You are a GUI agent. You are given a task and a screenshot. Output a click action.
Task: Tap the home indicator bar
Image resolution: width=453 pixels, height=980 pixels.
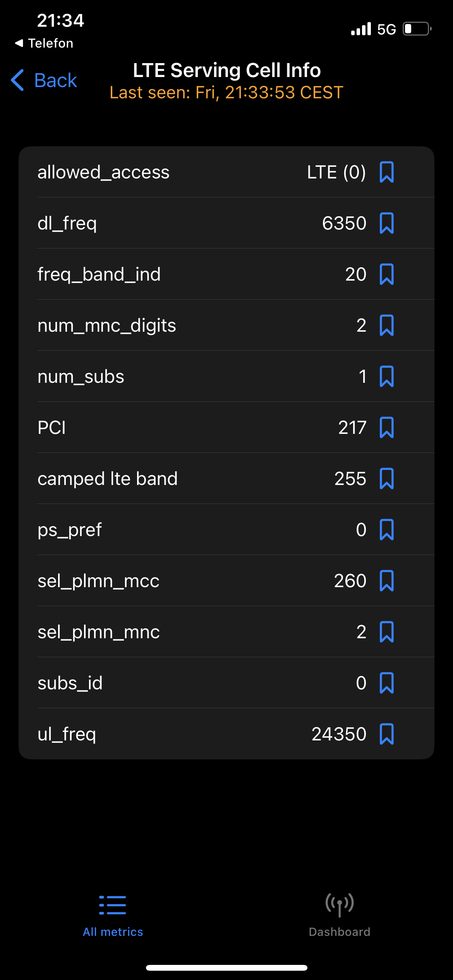226,968
